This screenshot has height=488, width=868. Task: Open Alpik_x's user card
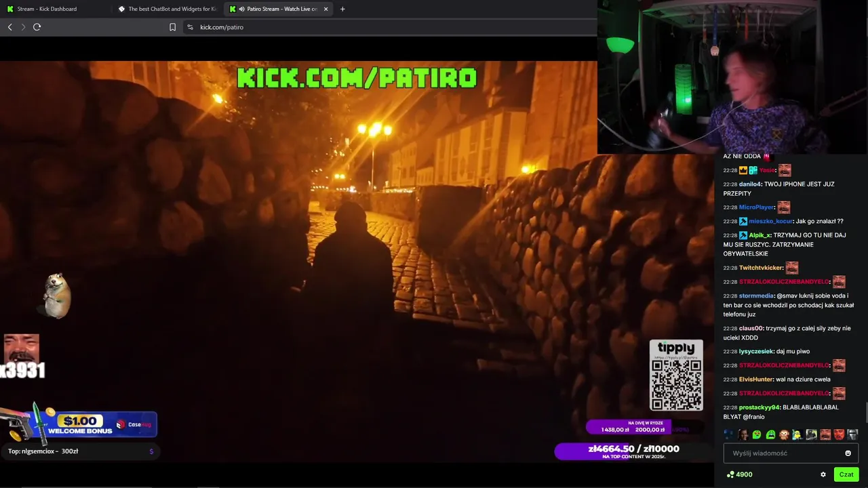759,235
